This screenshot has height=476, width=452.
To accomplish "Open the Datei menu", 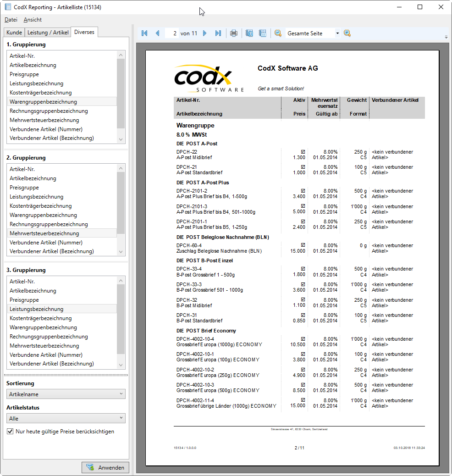I will tap(11, 20).
